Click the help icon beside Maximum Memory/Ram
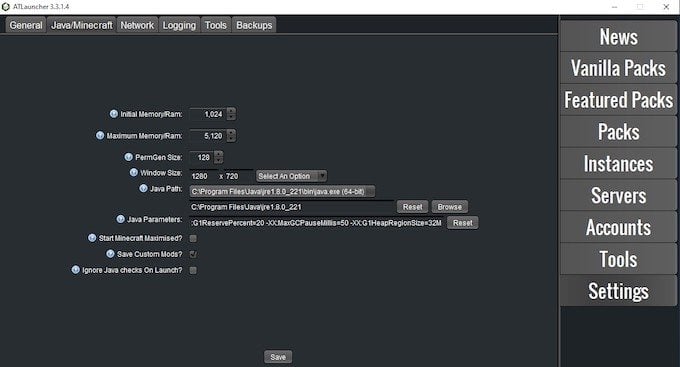Viewport: 680px width, 367px height. [100, 135]
